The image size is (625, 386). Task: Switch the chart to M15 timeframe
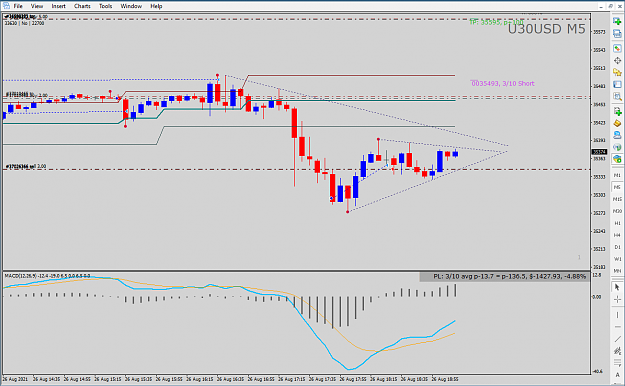(617, 199)
